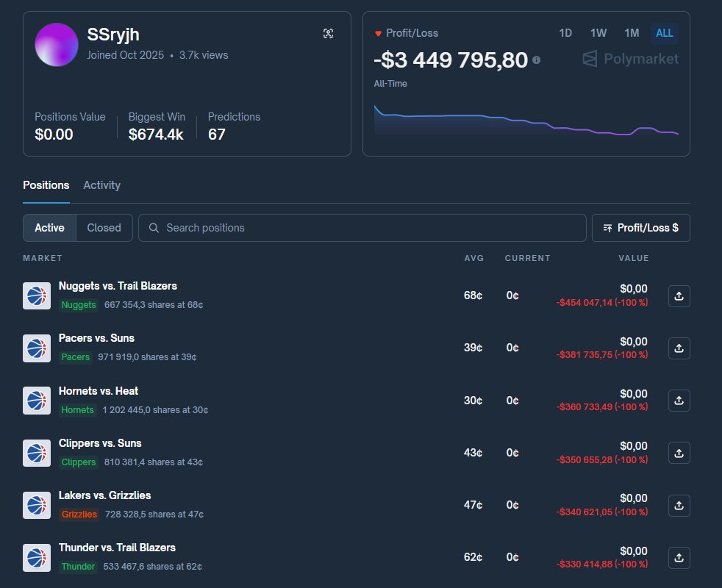Open the Clippers vs. Suns market
Image resolution: width=722 pixels, height=588 pixels.
point(100,443)
